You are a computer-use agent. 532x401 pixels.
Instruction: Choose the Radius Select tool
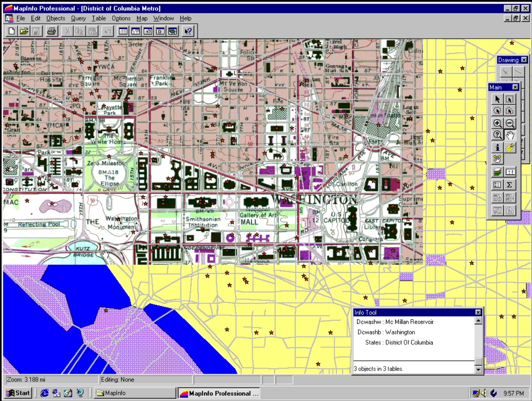click(x=497, y=110)
